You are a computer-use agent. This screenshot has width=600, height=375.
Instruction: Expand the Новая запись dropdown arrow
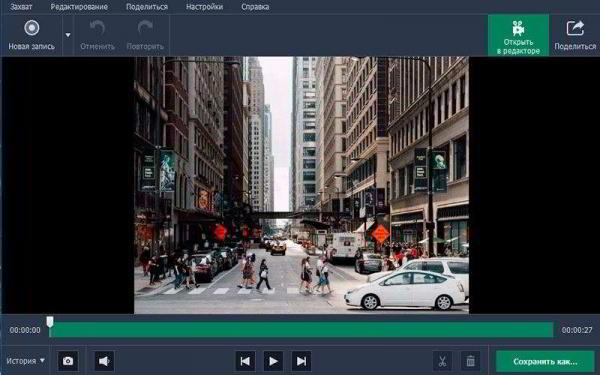pyautogui.click(x=68, y=35)
